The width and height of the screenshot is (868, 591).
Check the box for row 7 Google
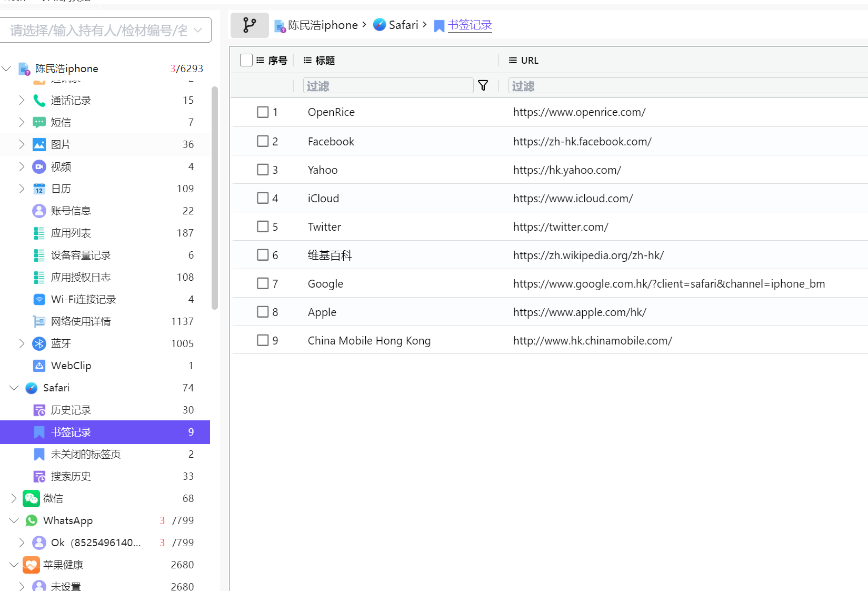click(263, 283)
